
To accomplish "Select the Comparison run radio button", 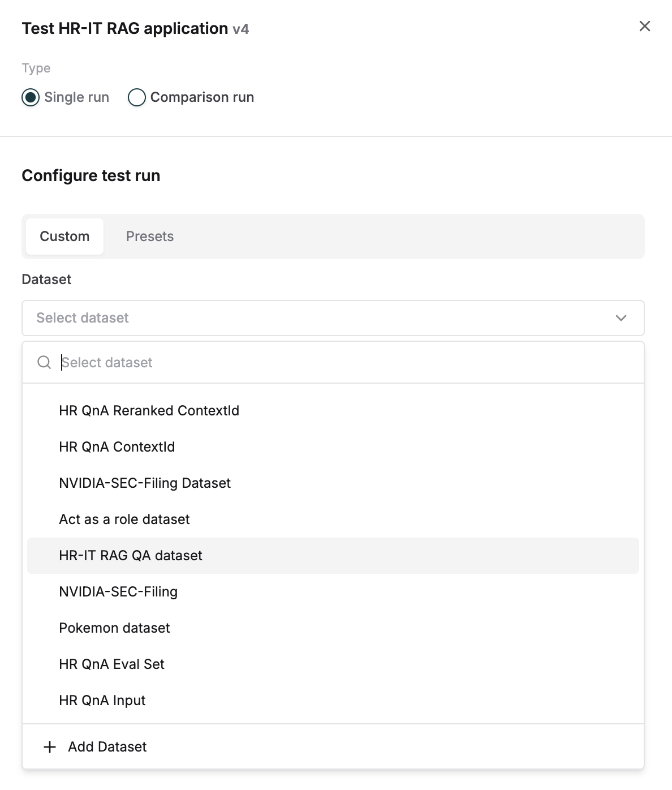I will coord(136,97).
